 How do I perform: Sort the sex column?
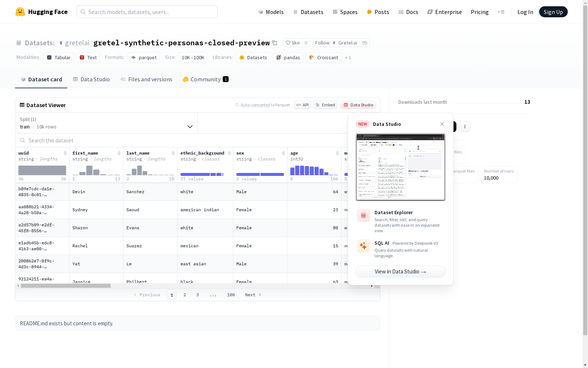point(283,153)
